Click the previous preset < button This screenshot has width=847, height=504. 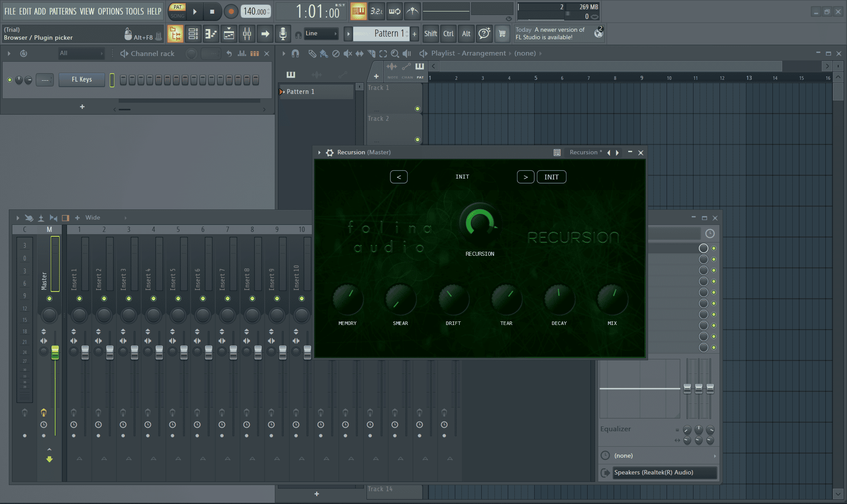399,177
